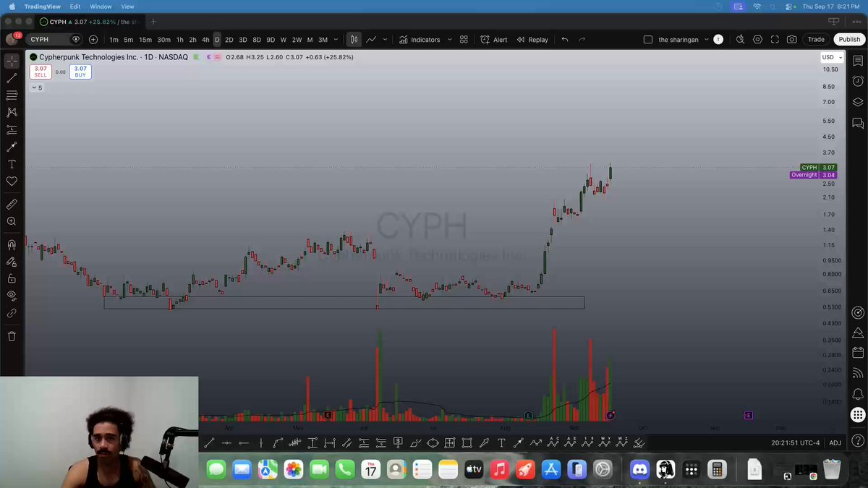Start bar Replay mode

(532, 40)
